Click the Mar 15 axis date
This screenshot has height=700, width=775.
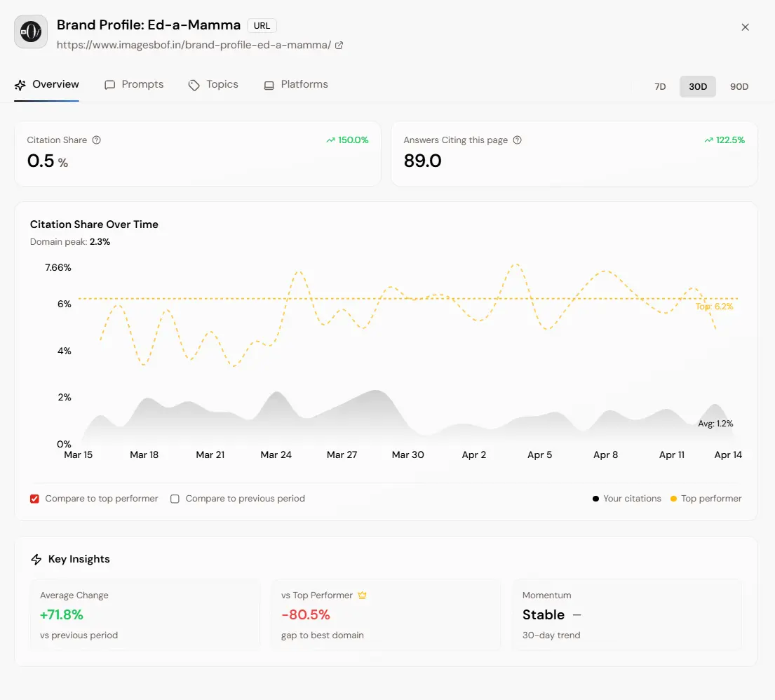78,455
